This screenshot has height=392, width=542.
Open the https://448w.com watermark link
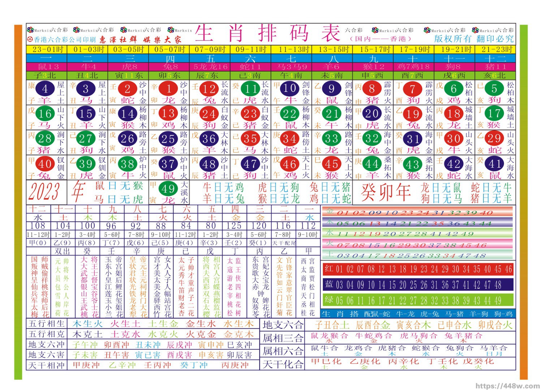point(507,386)
